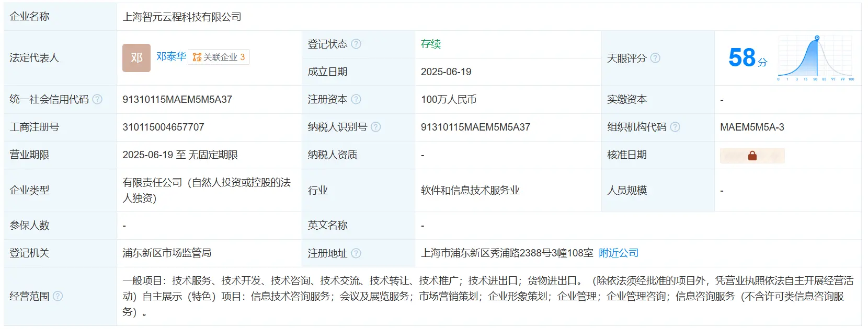The image size is (868, 329).
Task: Click the industry 软件和信息技术服务业
Action: 470,190
